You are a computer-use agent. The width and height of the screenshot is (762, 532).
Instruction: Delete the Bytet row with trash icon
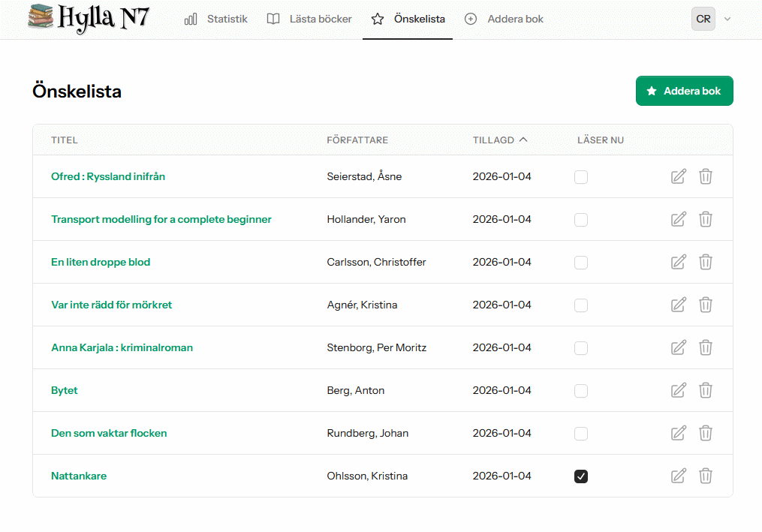(x=706, y=391)
